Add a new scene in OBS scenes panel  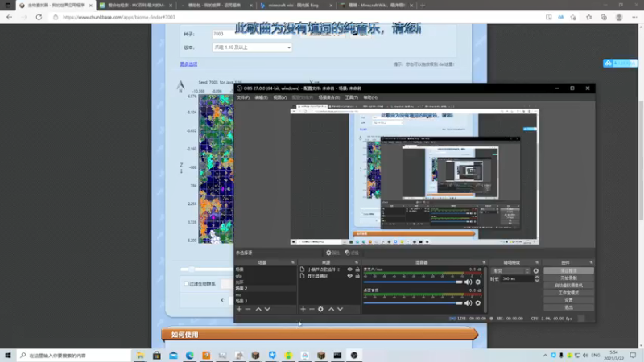(239, 309)
